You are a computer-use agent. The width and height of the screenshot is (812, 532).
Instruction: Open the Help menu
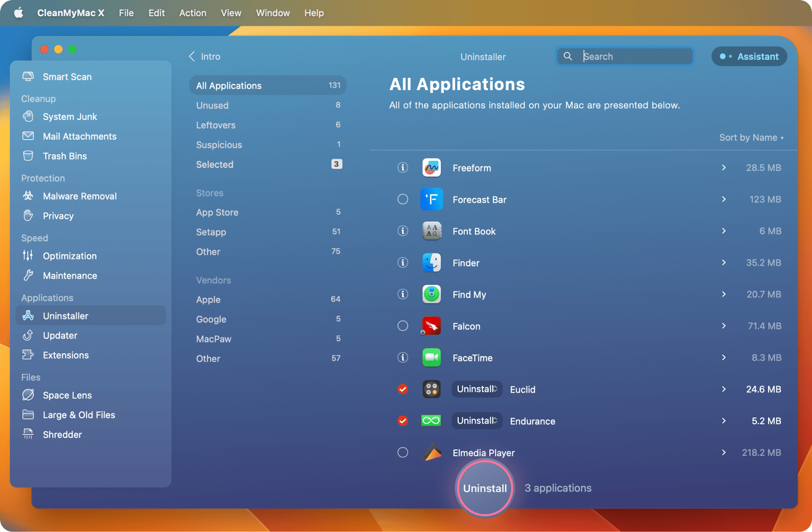click(314, 13)
